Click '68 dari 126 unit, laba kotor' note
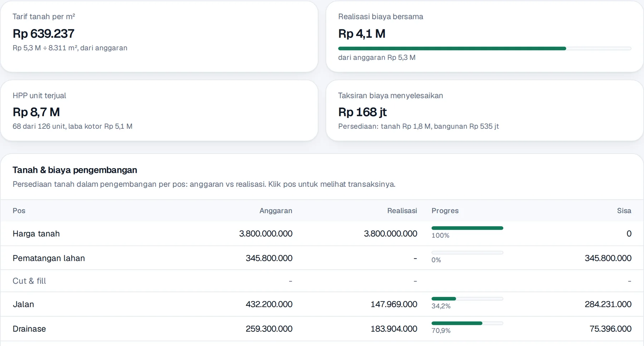The height and width of the screenshot is (346, 644). [x=72, y=126]
